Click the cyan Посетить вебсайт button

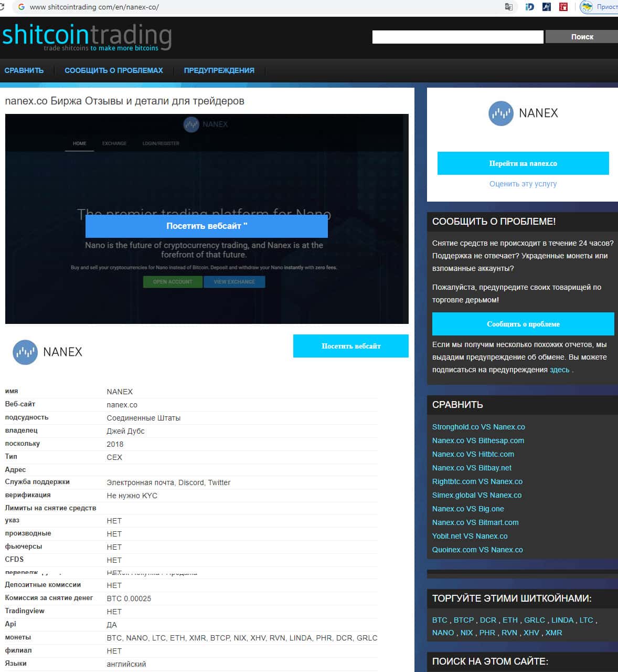351,346
